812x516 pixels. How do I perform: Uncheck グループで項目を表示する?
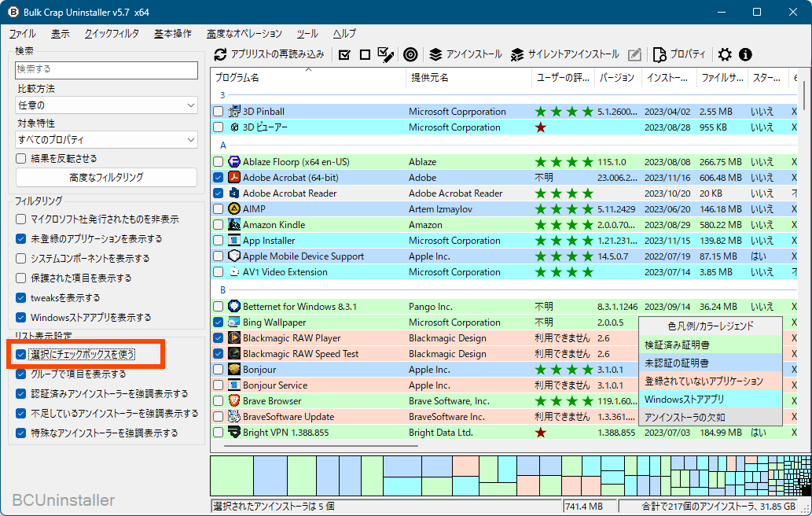coord(20,374)
